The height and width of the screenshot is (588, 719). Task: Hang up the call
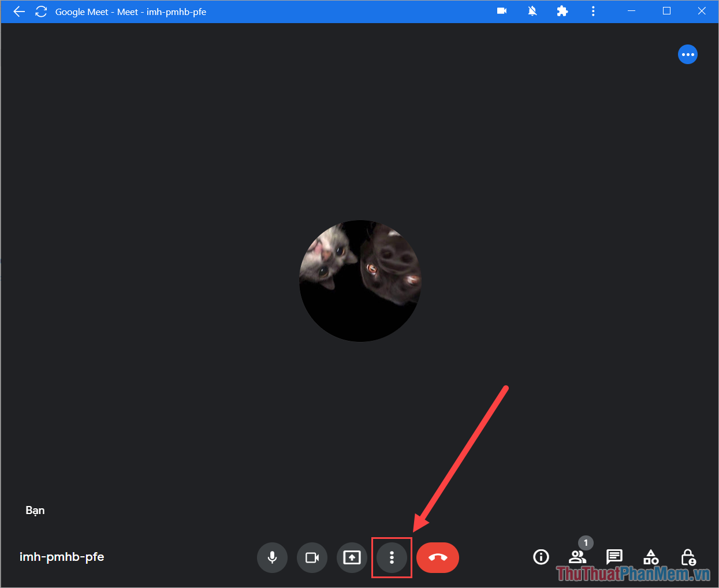tap(437, 557)
